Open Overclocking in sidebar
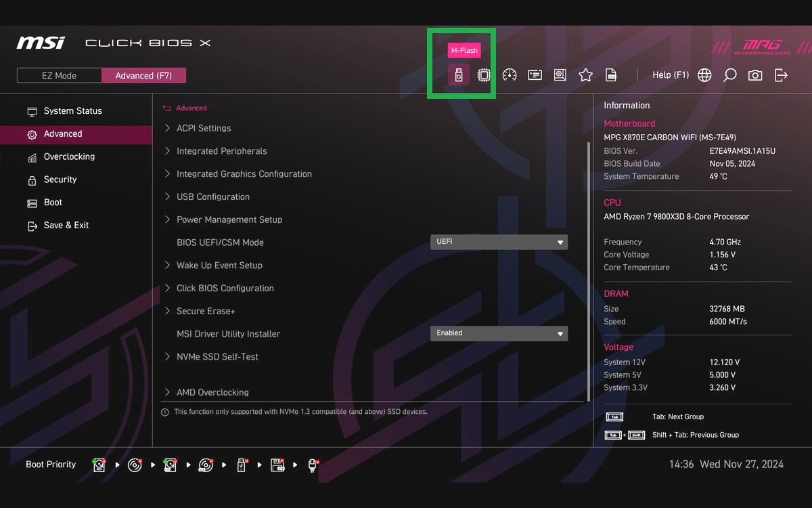This screenshot has height=508, width=812. pyautogui.click(x=76, y=157)
